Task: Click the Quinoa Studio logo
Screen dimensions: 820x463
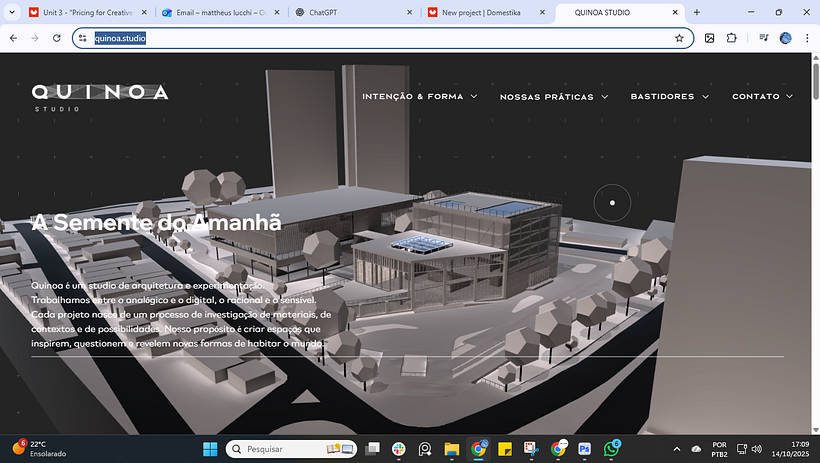Action: [100, 97]
